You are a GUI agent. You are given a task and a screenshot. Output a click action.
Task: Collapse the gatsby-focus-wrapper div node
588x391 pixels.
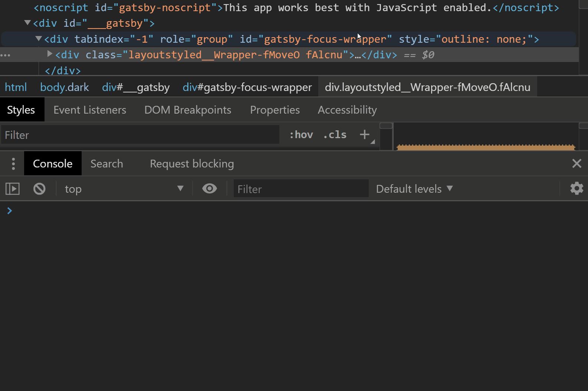point(39,39)
